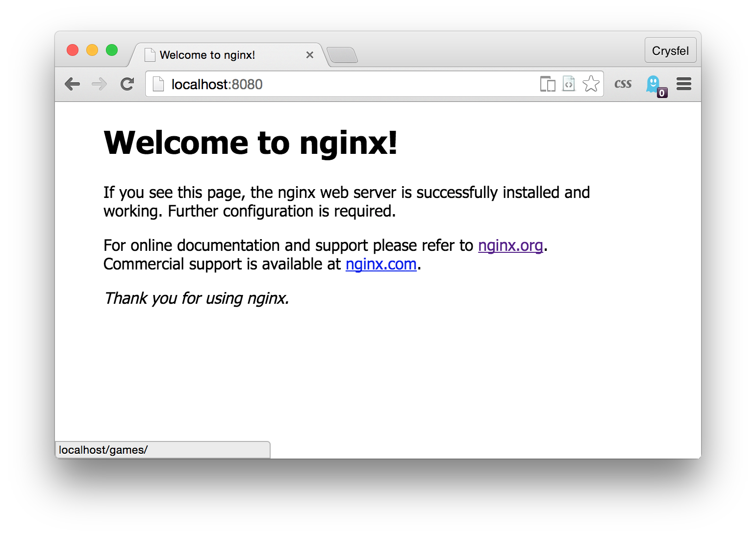Click the Thank you for using nginx text
Viewport: 756px width, 537px height.
tap(197, 298)
